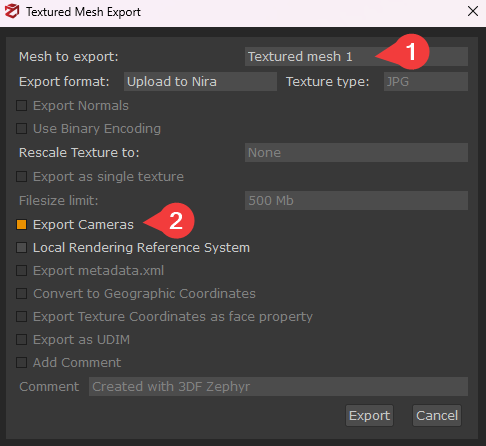Click the 3DF Zephyr logo in title bar
The image size is (486, 446).
12,11
